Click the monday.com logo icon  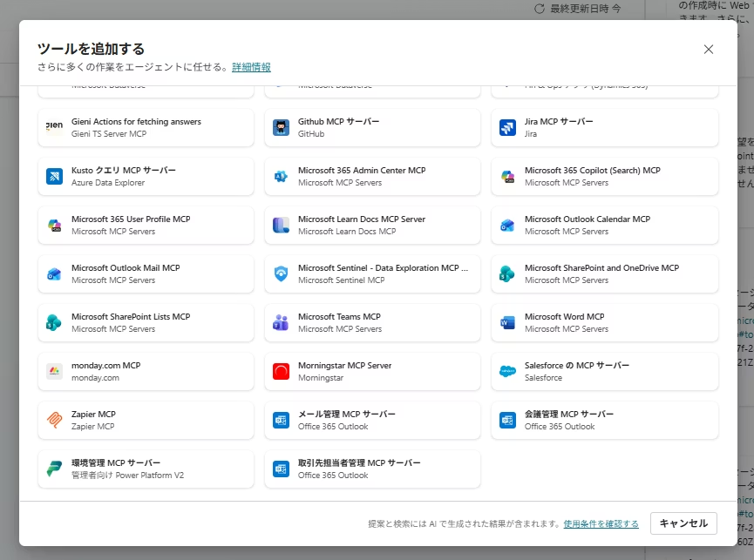click(54, 371)
